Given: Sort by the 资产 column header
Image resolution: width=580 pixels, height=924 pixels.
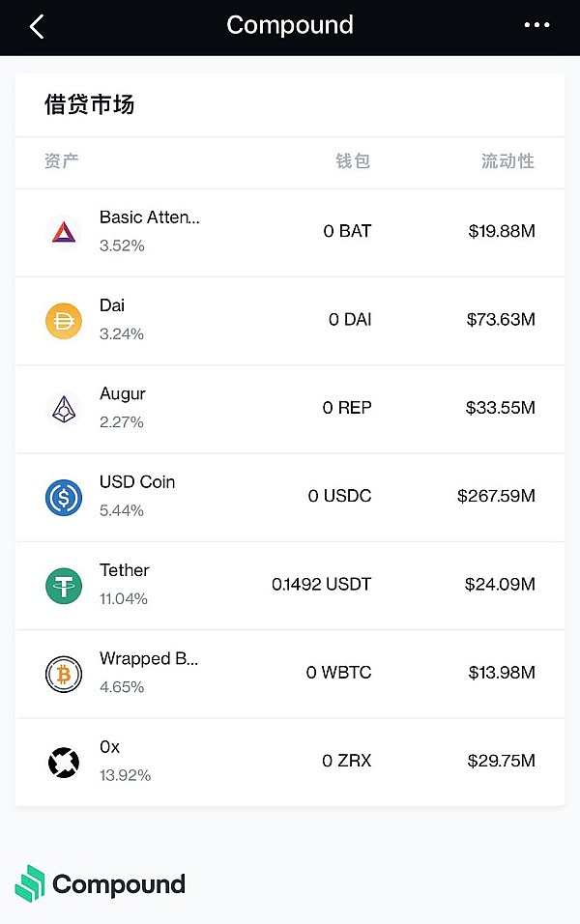Looking at the screenshot, I should [x=62, y=161].
